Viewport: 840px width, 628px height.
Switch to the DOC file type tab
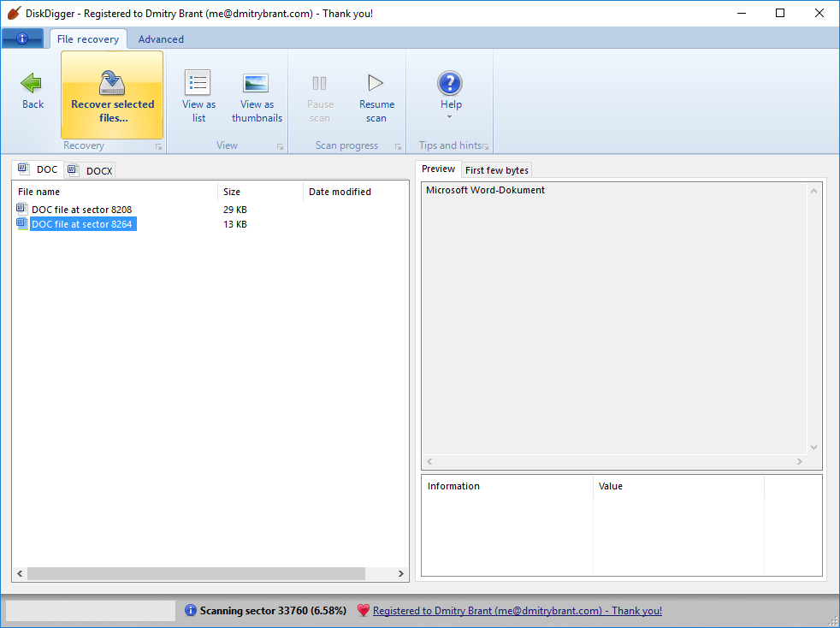tap(38, 169)
